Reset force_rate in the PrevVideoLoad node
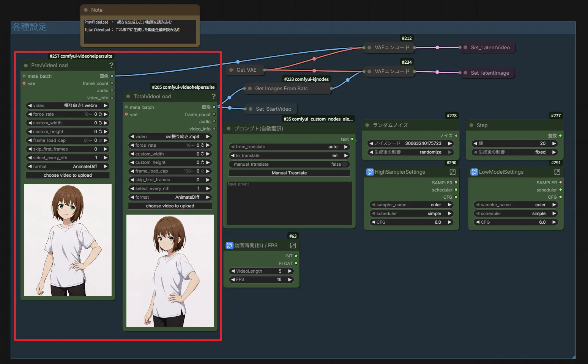Viewport: 588px width, 364px height. (x=100, y=114)
